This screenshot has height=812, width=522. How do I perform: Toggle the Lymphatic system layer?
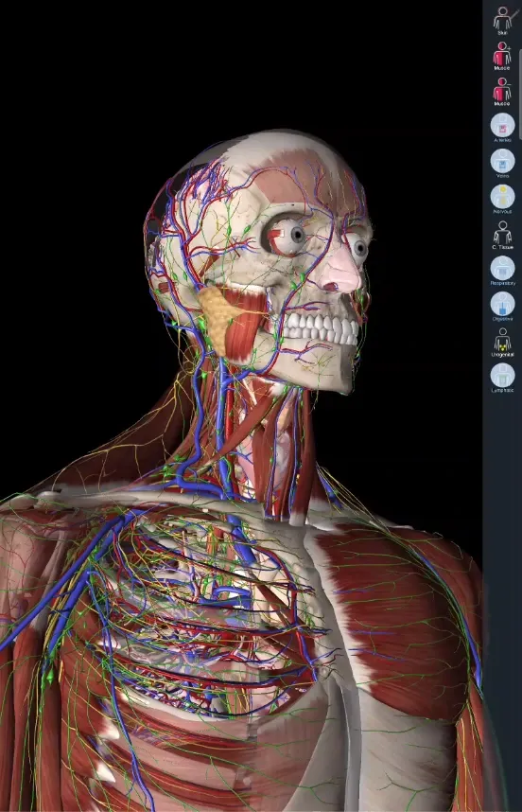[502, 376]
